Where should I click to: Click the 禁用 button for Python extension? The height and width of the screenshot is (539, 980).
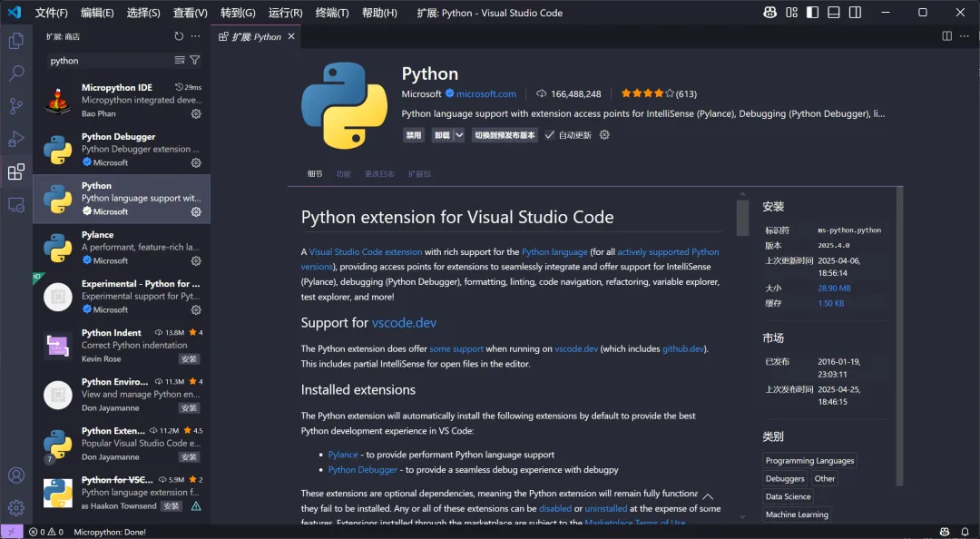pyautogui.click(x=414, y=135)
